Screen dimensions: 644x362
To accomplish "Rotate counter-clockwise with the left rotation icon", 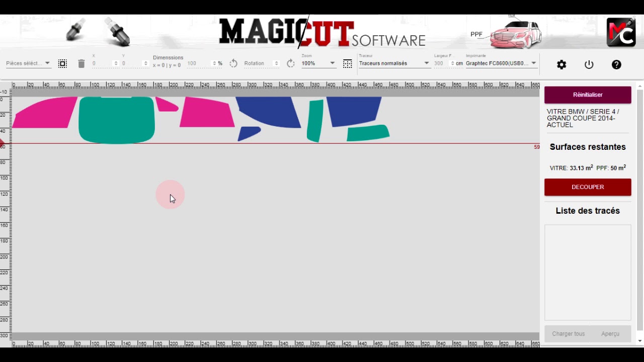I will point(233,63).
